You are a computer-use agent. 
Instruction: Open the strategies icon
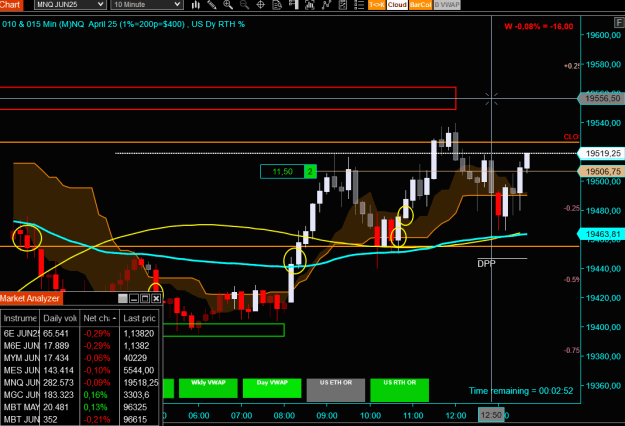(342, 4)
